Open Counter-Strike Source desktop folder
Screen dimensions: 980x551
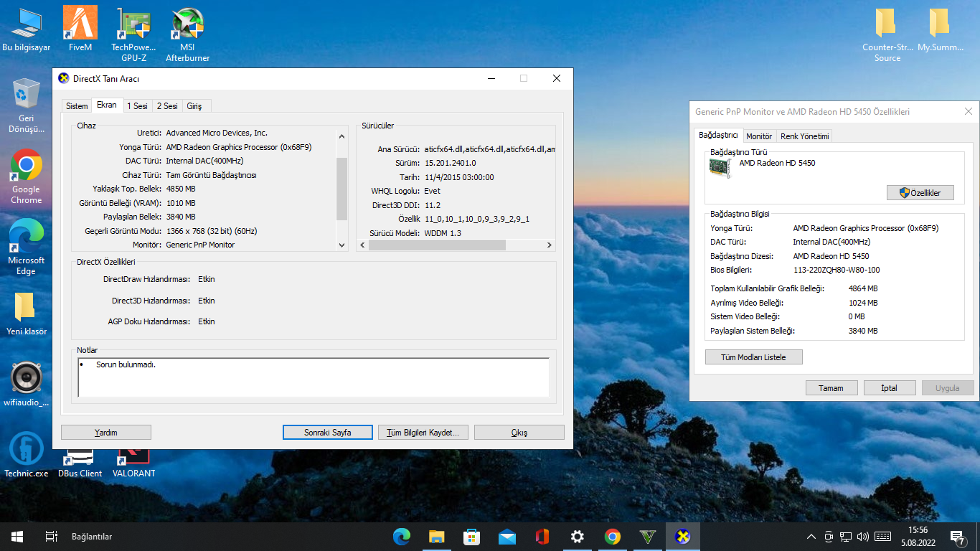pos(887,24)
